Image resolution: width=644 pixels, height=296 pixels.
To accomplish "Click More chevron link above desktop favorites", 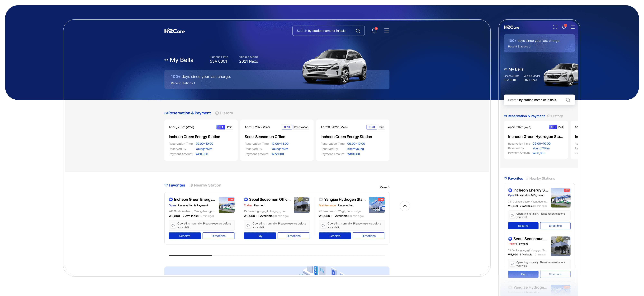I will [x=384, y=187].
